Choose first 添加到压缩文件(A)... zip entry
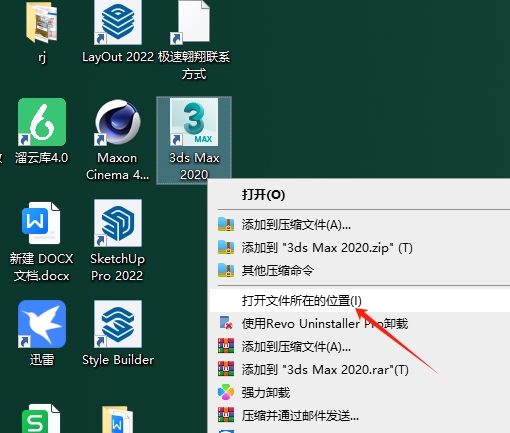 359,225
